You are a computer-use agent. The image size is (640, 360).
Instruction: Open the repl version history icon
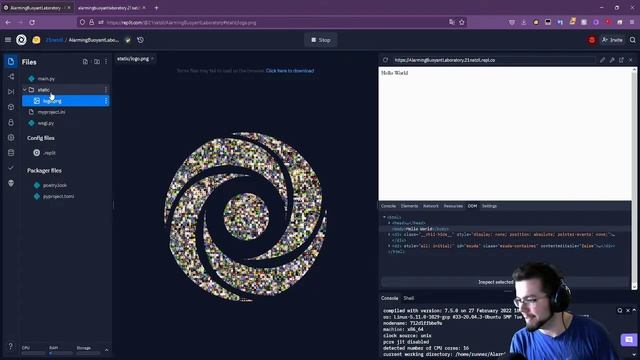pos(140,40)
